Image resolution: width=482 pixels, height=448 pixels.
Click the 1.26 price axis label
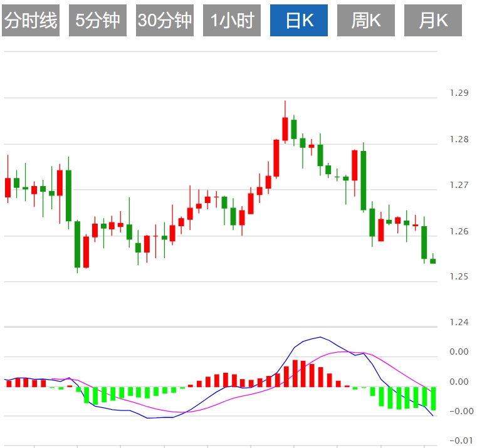(459, 231)
